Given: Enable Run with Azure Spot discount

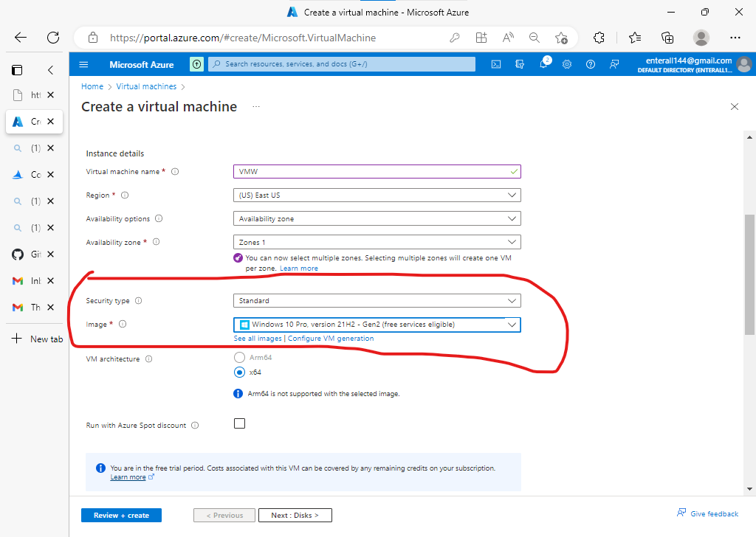Looking at the screenshot, I should pyautogui.click(x=239, y=423).
